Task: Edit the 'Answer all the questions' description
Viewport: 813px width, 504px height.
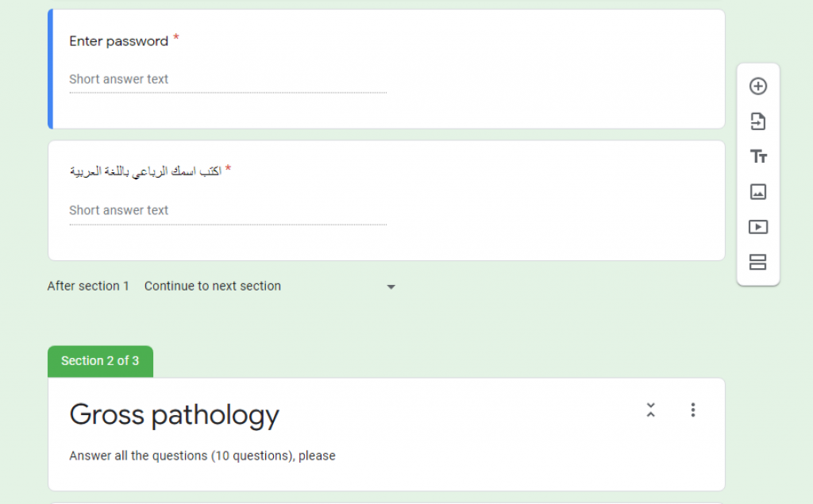Action: coord(202,456)
